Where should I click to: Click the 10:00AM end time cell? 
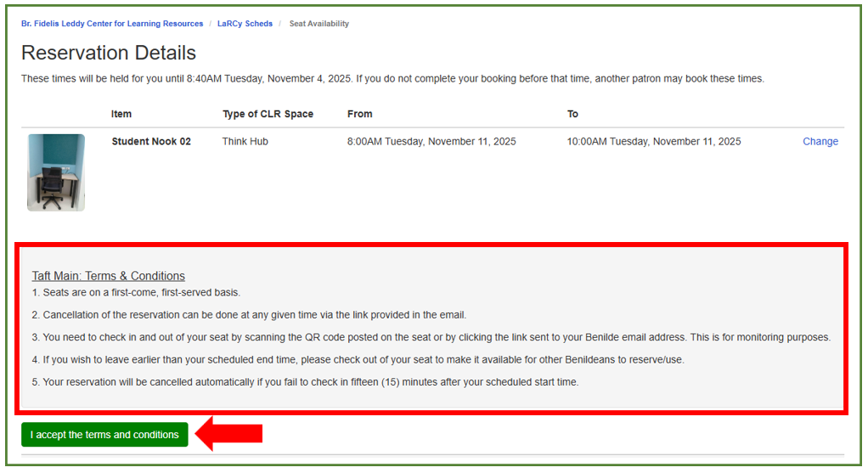tap(654, 142)
